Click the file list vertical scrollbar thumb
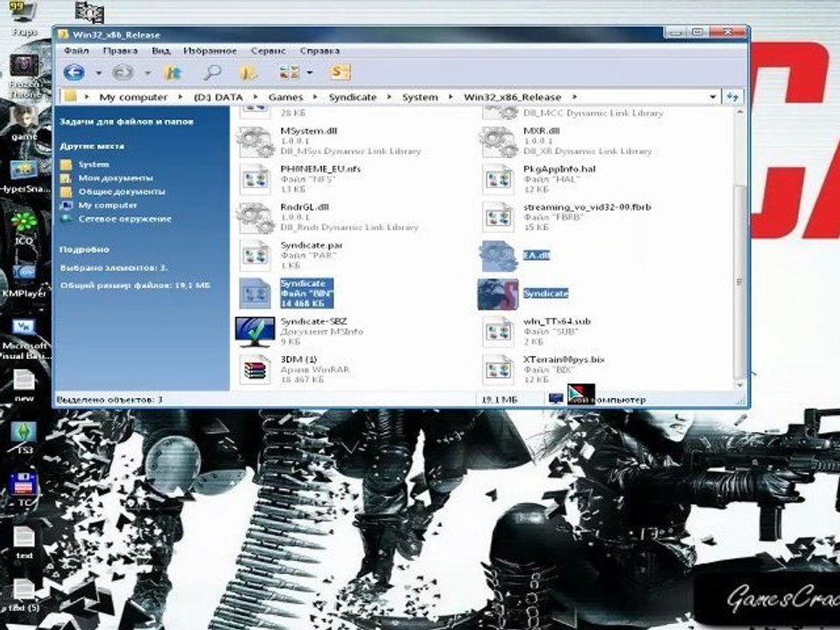 tap(739, 282)
